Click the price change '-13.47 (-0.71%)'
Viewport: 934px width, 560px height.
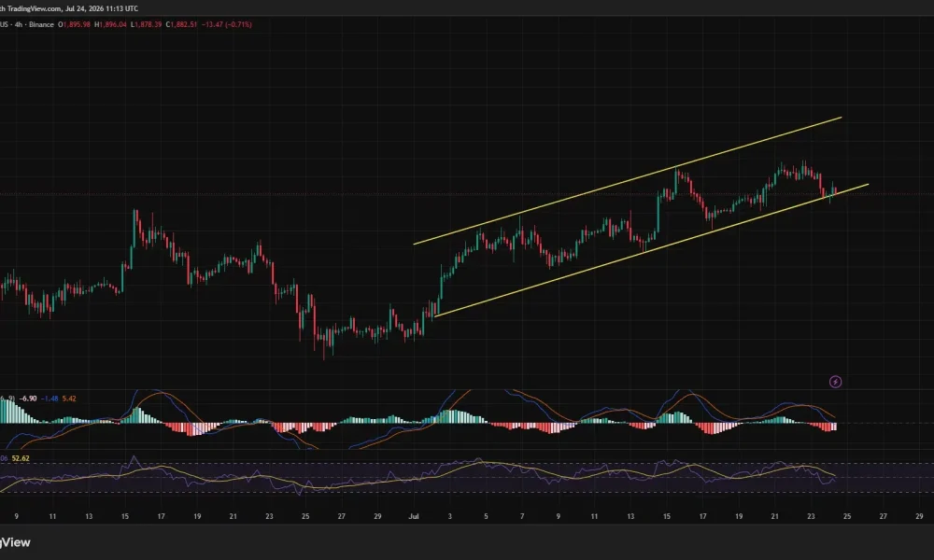[x=227, y=24]
